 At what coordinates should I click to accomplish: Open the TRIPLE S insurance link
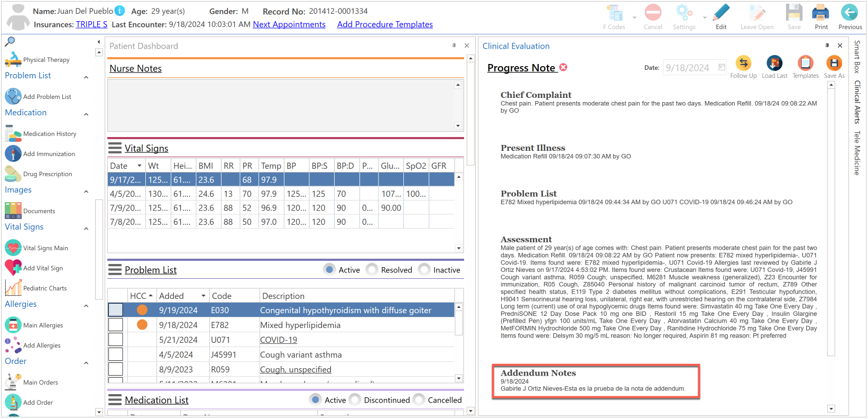click(91, 24)
